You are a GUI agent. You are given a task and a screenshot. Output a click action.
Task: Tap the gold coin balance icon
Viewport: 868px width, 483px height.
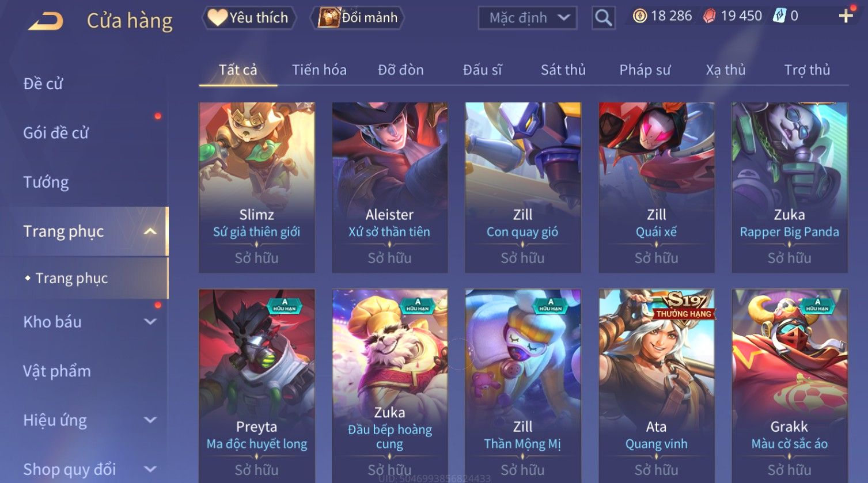639,16
